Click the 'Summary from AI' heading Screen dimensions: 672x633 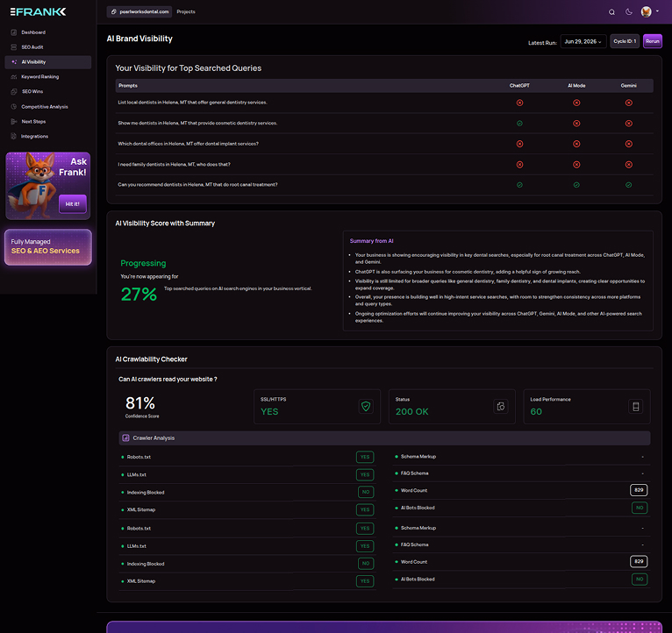click(372, 241)
